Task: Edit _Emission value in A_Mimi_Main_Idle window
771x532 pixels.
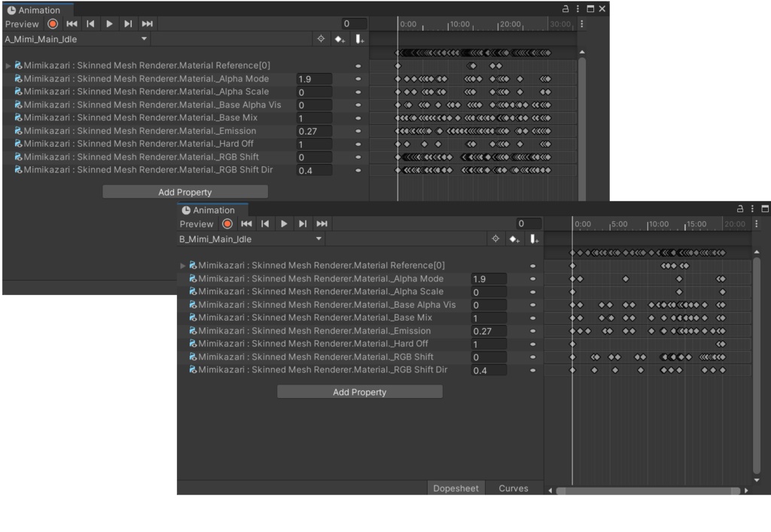Action: click(314, 131)
